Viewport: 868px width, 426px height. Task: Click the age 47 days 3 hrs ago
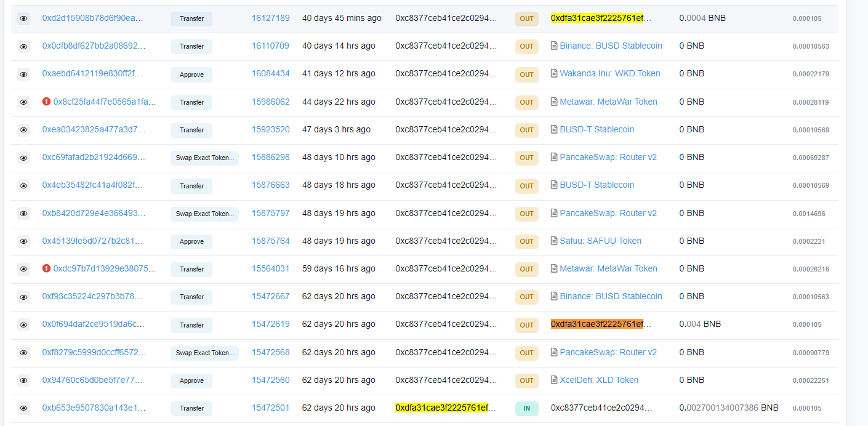(x=336, y=129)
